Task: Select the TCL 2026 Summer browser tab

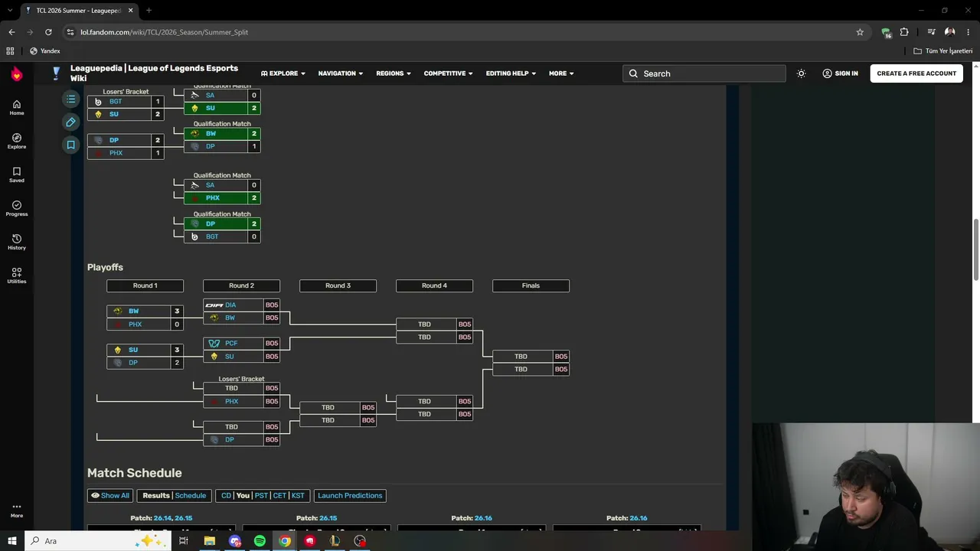Action: tap(78, 11)
